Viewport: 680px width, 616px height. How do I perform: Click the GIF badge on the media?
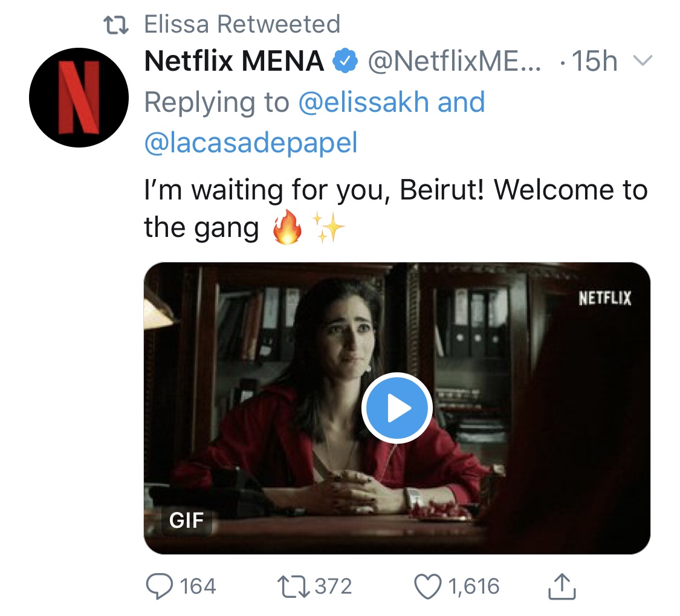point(187,520)
